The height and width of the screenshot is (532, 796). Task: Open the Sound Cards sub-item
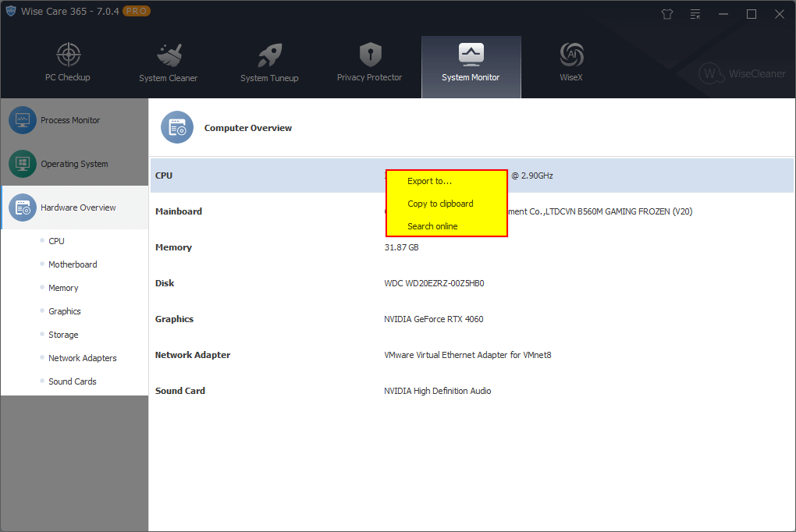point(72,381)
